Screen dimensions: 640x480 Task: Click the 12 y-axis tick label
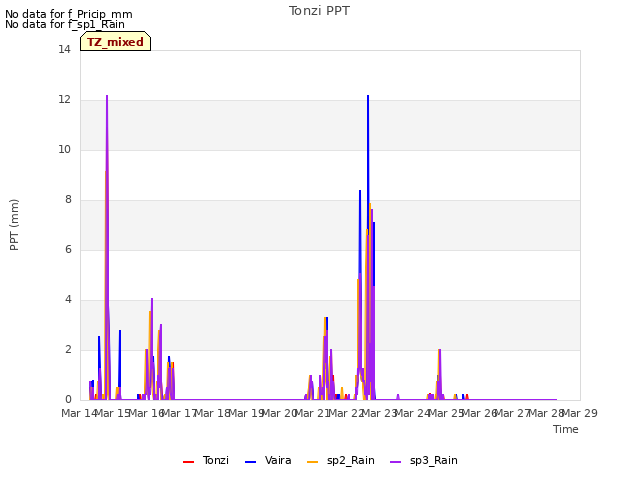click(x=64, y=100)
